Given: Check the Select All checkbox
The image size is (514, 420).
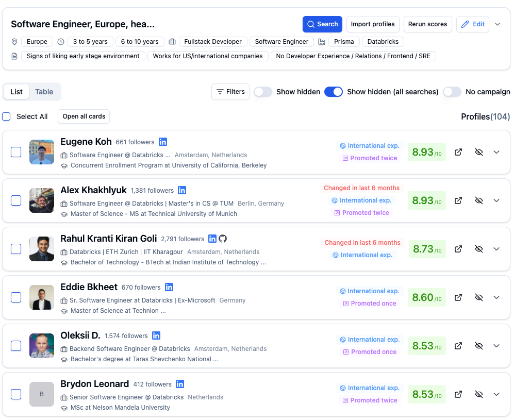Looking at the screenshot, I should click(6, 116).
